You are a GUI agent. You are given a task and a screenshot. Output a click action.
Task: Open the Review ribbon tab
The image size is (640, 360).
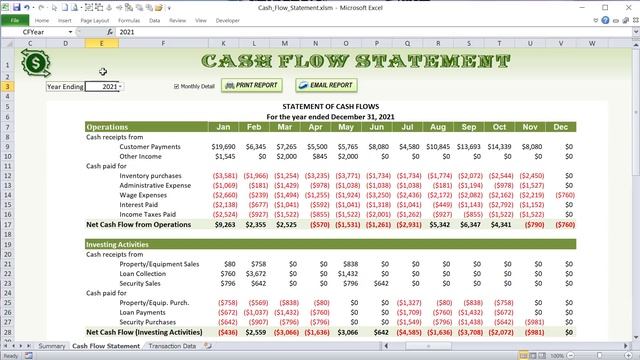pyautogui.click(x=177, y=20)
